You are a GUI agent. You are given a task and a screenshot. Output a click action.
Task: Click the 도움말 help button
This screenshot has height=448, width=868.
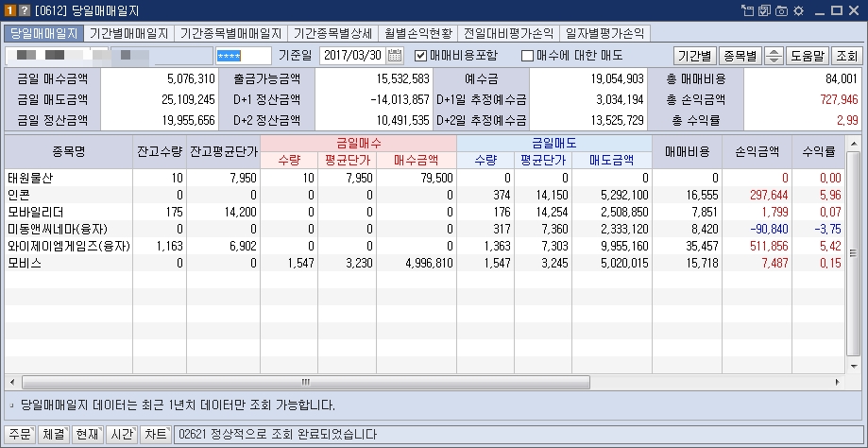pyautogui.click(x=808, y=55)
